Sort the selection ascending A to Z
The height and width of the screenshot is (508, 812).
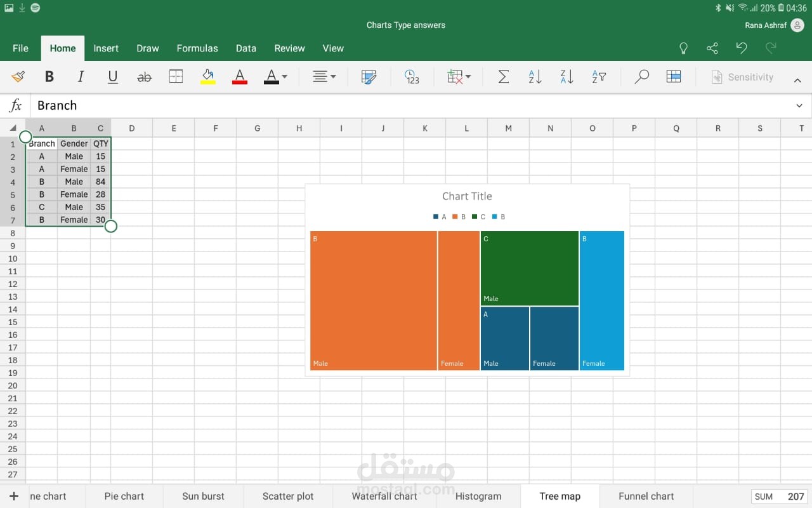535,77
